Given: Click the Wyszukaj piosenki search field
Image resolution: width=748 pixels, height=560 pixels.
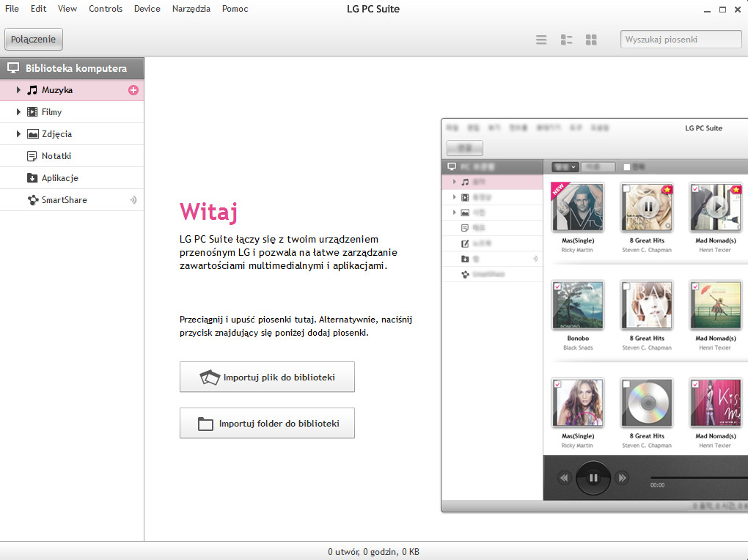Looking at the screenshot, I should [x=681, y=39].
